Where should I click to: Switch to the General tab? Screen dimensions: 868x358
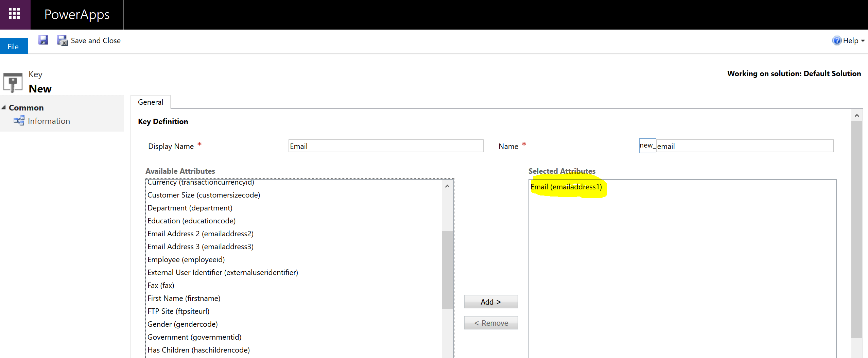tap(150, 102)
